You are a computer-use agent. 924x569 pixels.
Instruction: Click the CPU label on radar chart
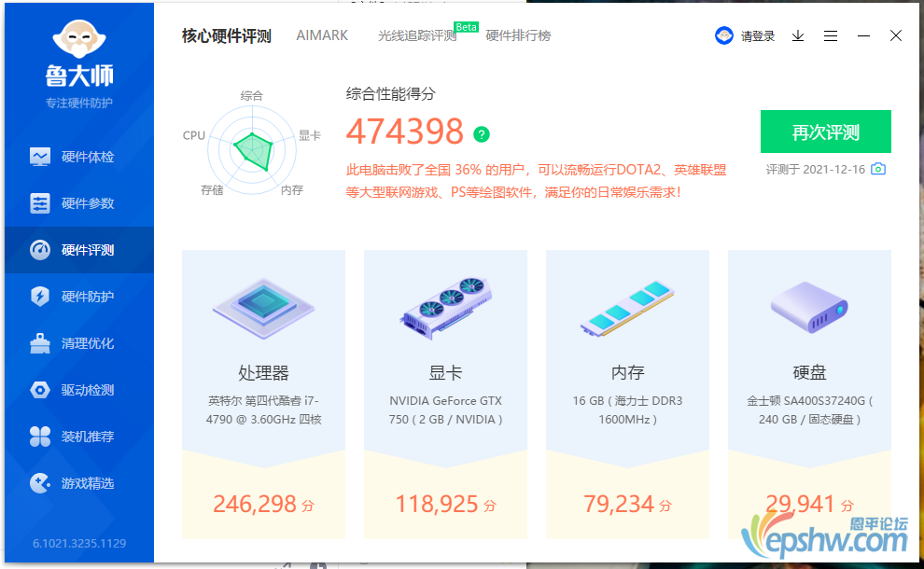click(194, 135)
